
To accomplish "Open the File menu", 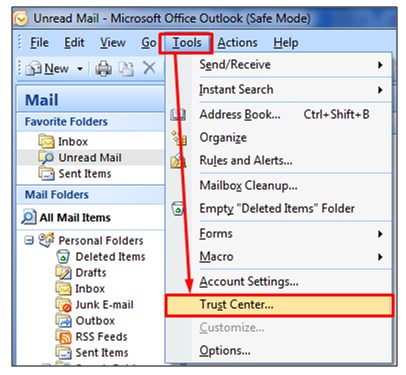I will point(39,43).
